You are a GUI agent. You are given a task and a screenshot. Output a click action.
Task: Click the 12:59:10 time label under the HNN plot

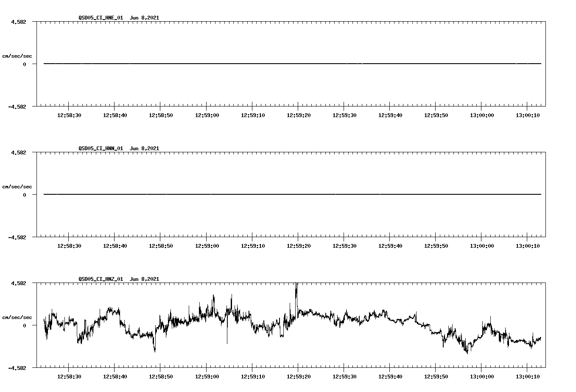click(x=252, y=246)
